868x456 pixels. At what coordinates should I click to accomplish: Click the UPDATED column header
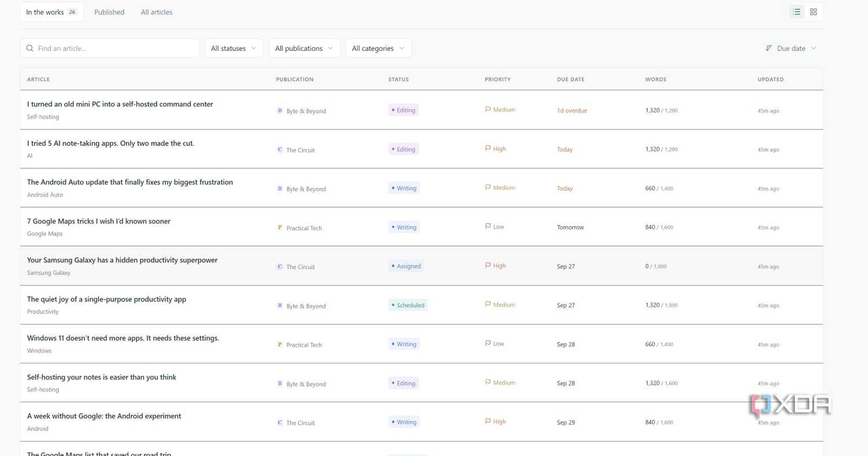[771, 79]
